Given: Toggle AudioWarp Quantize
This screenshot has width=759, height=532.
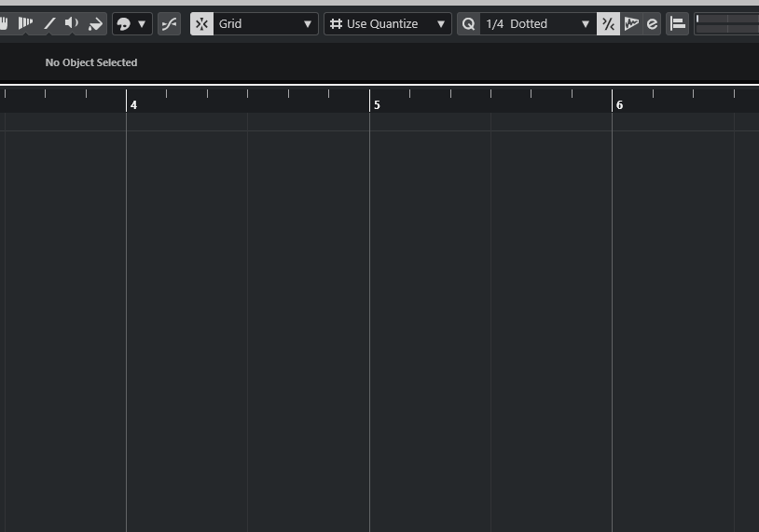Looking at the screenshot, I should pyautogui.click(x=631, y=23).
